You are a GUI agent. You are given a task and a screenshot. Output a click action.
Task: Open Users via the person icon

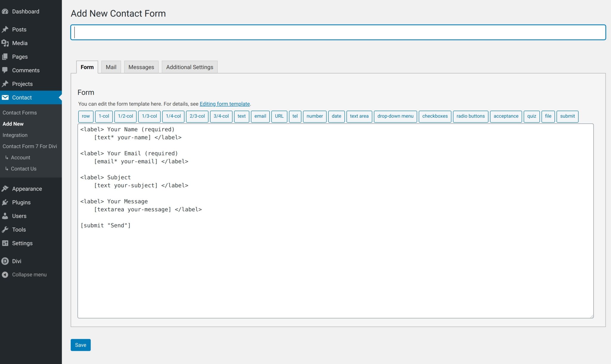pyautogui.click(x=5, y=216)
